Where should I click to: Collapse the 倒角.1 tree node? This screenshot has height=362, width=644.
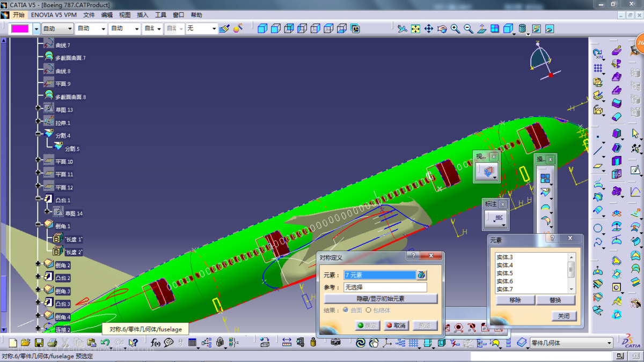coord(38,225)
